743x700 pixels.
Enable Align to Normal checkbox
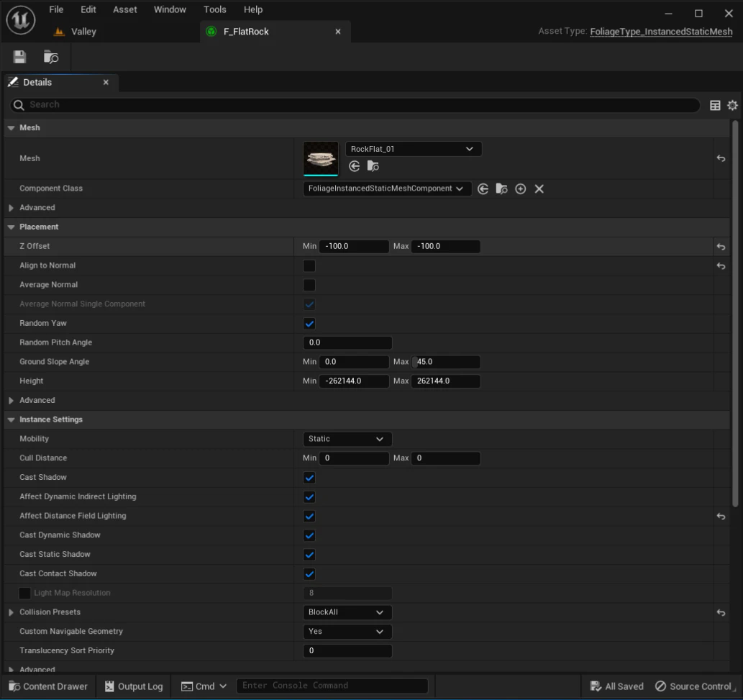309,266
